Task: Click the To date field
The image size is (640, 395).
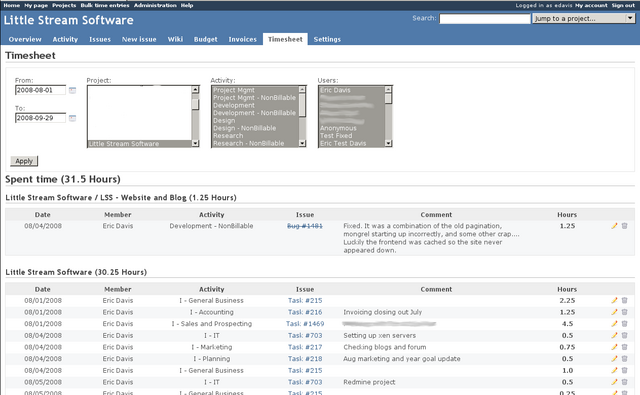Action: (40, 118)
